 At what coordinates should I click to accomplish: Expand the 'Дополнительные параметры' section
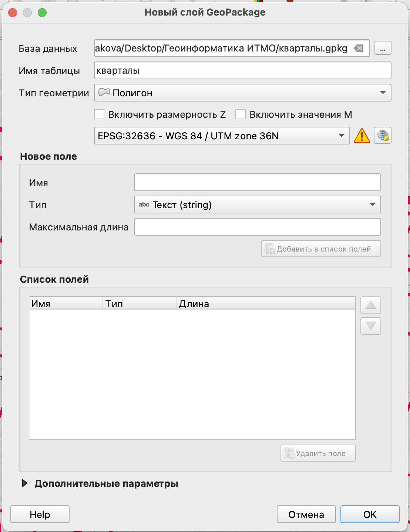tap(25, 483)
